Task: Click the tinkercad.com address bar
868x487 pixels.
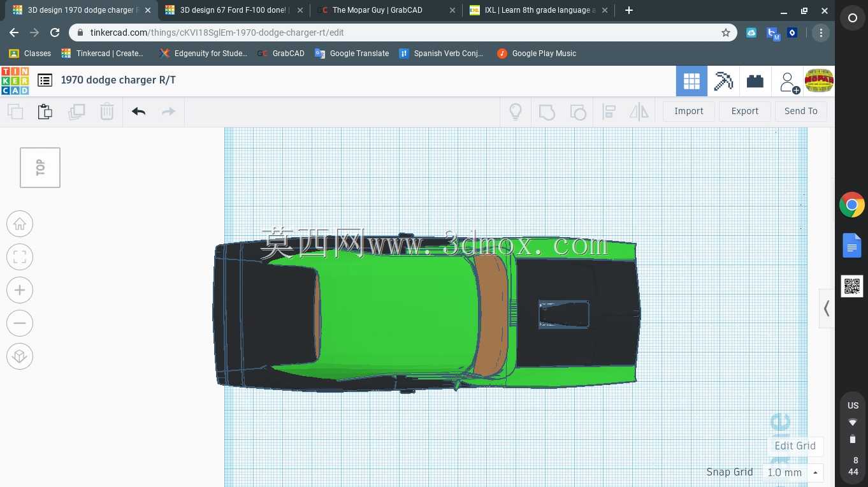Action: coord(401,33)
